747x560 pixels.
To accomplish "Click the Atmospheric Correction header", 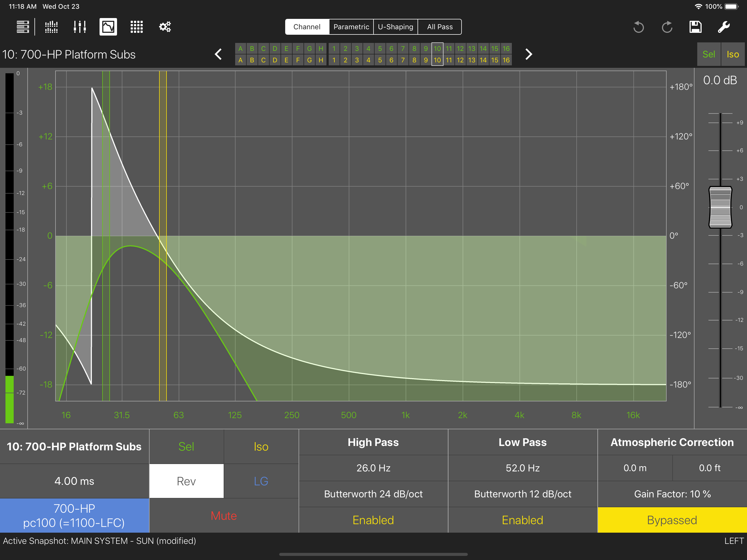I will coord(672,442).
